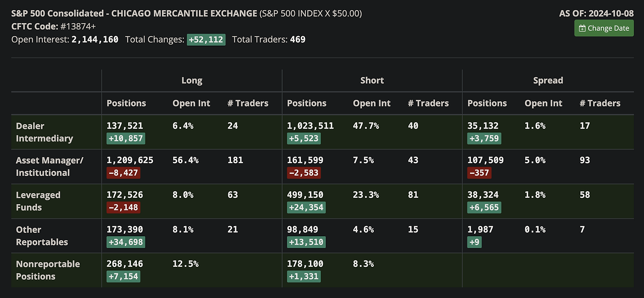Click the Asset Manager/Institutional row label

[x=49, y=167]
